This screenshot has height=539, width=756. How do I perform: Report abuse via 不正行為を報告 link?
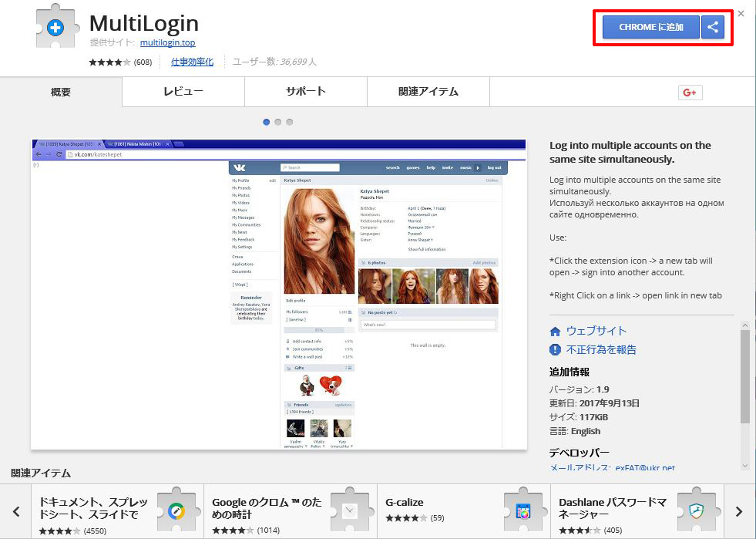(x=601, y=350)
